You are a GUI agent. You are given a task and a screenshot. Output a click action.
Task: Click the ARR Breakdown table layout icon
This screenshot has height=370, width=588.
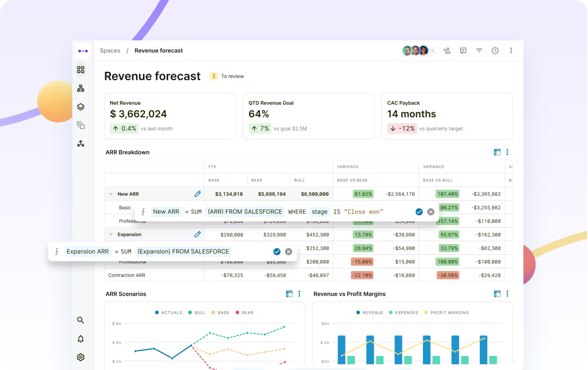[x=497, y=152]
